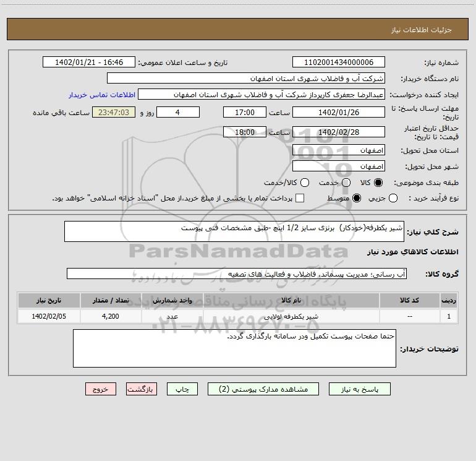Click the delivery city field اصفهان

[x=339, y=166]
